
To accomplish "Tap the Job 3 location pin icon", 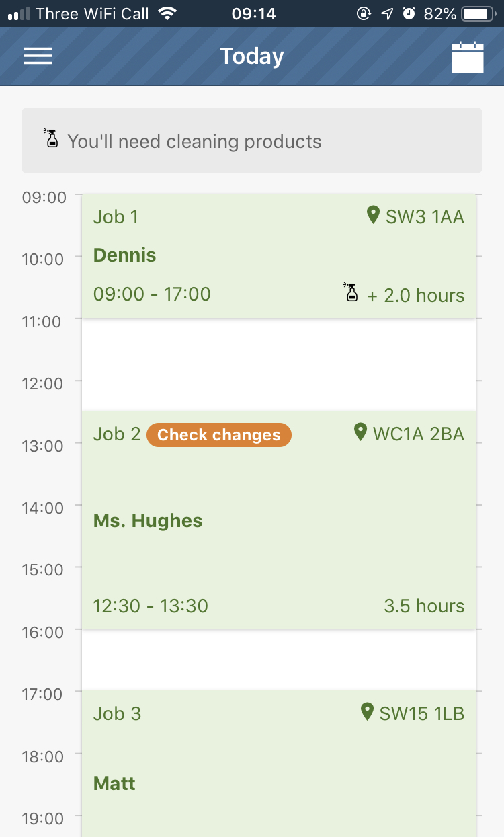I will point(367,711).
